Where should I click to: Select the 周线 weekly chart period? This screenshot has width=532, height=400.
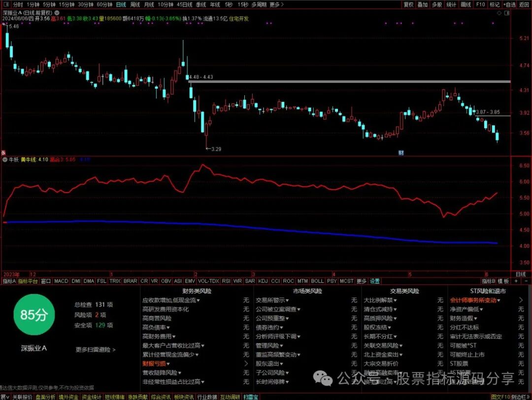coord(135,4)
